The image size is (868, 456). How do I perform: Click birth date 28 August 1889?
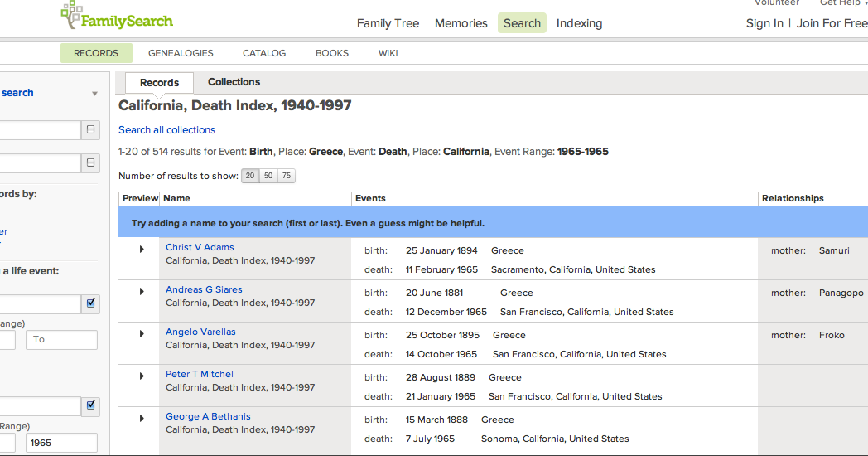(440, 377)
